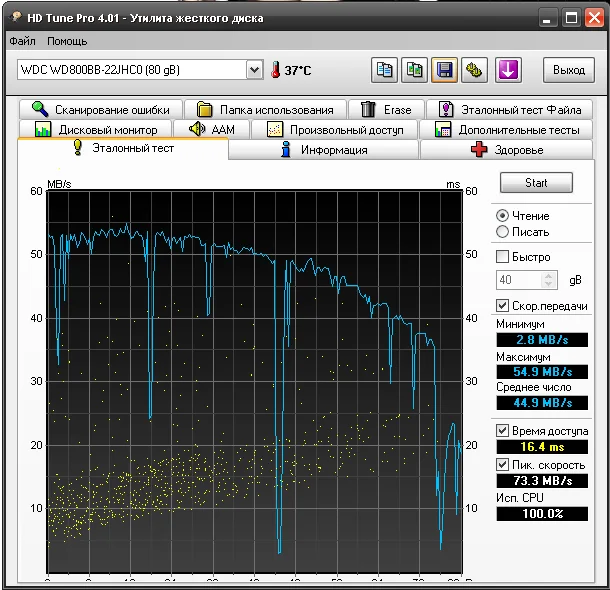Click the purple down arrow icon
The image size is (610, 590).
pyautogui.click(x=508, y=70)
